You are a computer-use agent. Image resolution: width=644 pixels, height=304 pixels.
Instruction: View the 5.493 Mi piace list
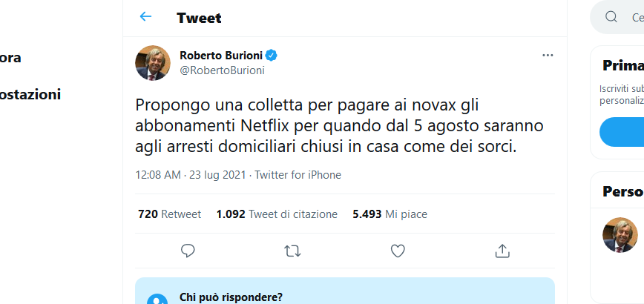point(390,214)
